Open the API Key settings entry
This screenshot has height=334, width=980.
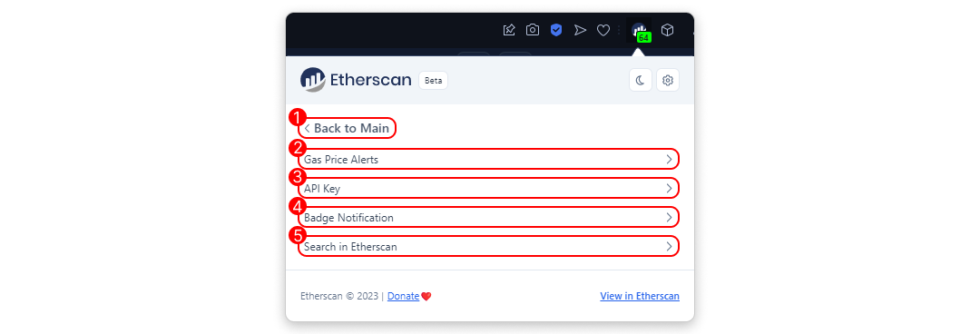[488, 188]
